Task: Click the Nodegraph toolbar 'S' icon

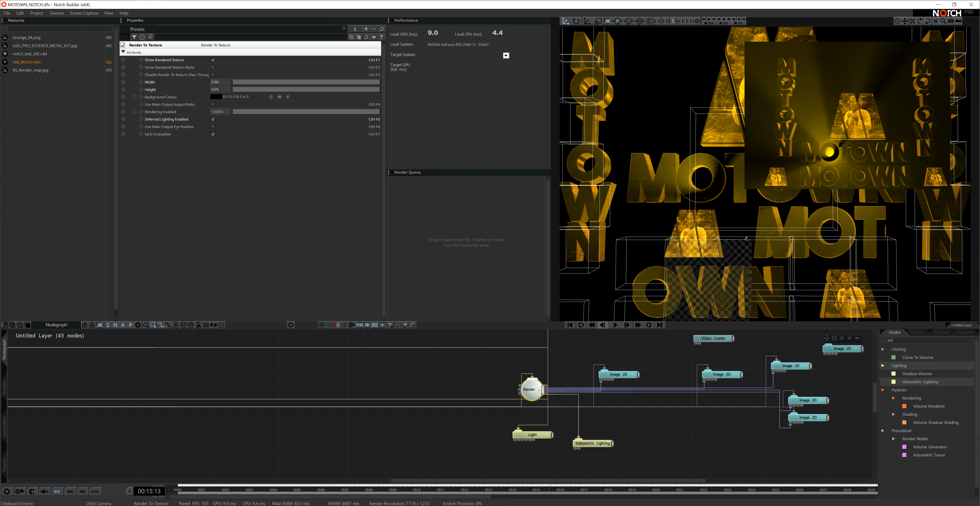Action: point(108,325)
